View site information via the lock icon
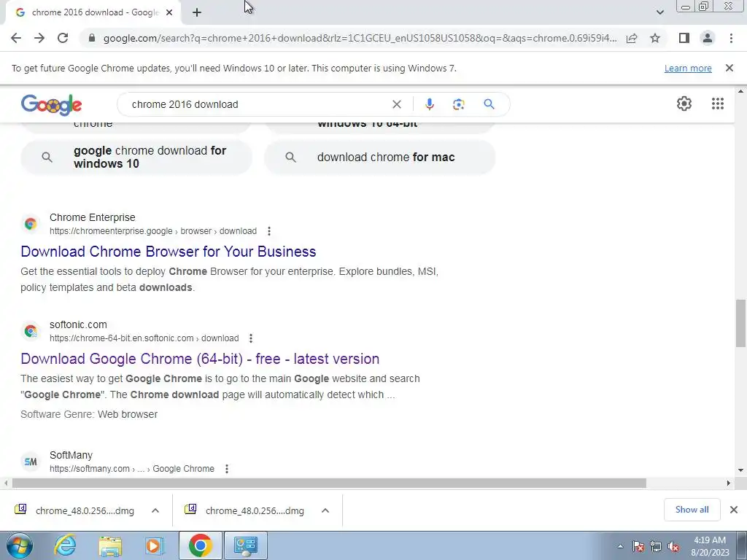 92,38
